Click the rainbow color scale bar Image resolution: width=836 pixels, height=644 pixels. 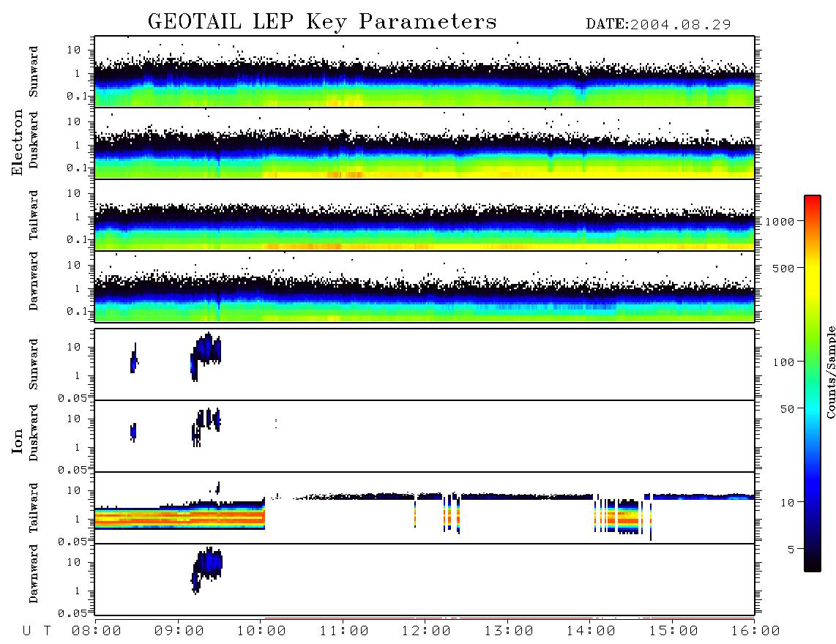813,384
